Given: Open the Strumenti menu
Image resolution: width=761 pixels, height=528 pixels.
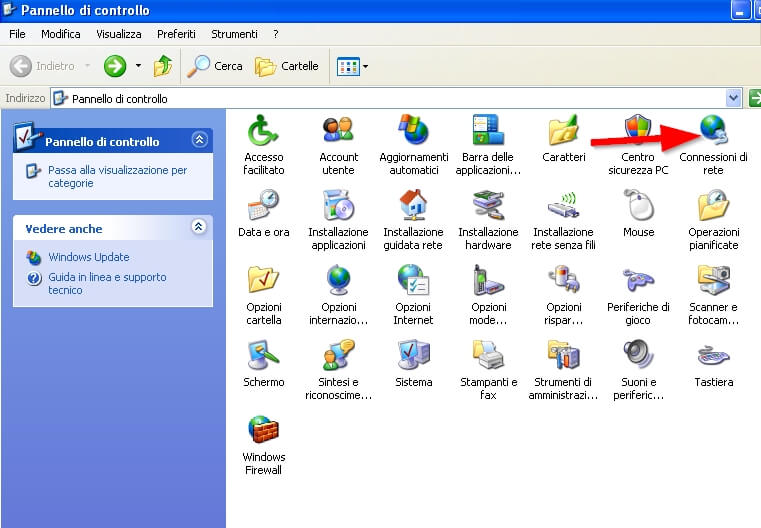Looking at the screenshot, I should 234,34.
